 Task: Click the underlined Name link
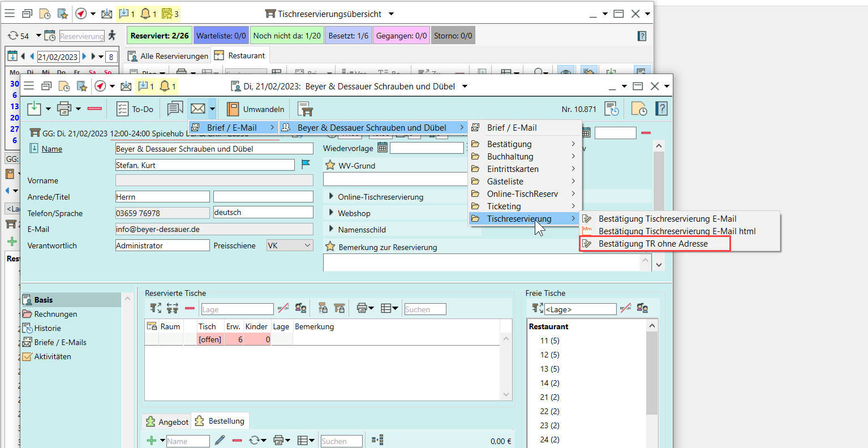(52, 149)
